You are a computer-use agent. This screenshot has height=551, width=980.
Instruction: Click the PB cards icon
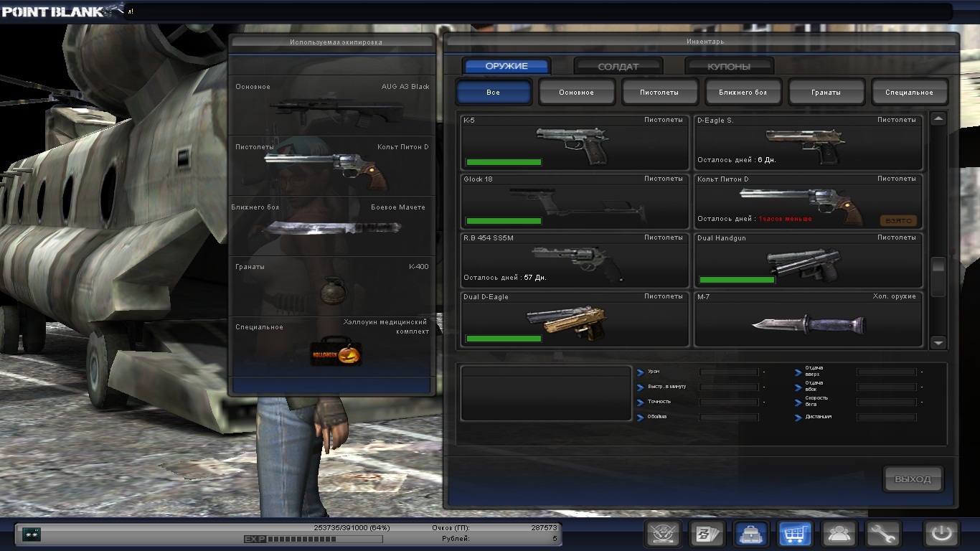coord(707,534)
